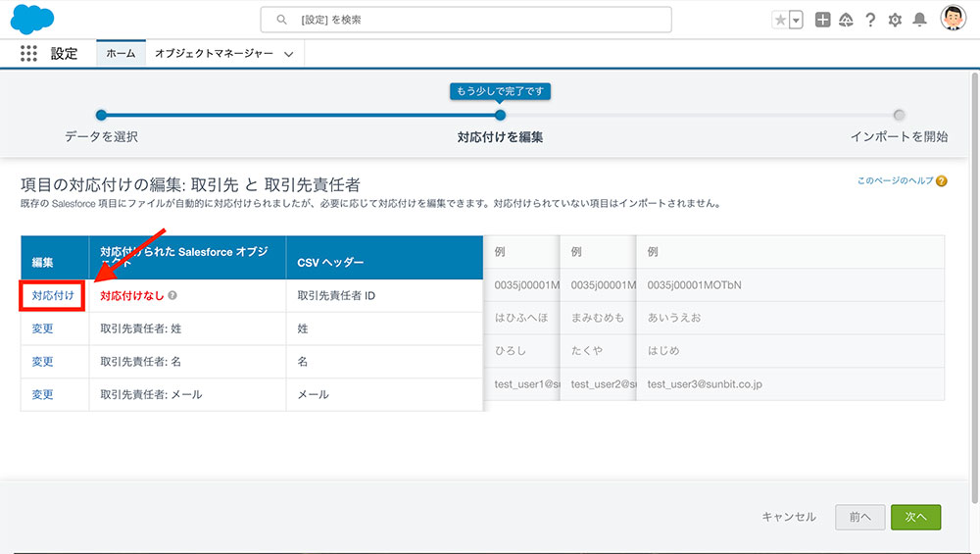Select the 取引先責任者 ID header cell
This screenshot has height=554, width=980.
click(384, 296)
